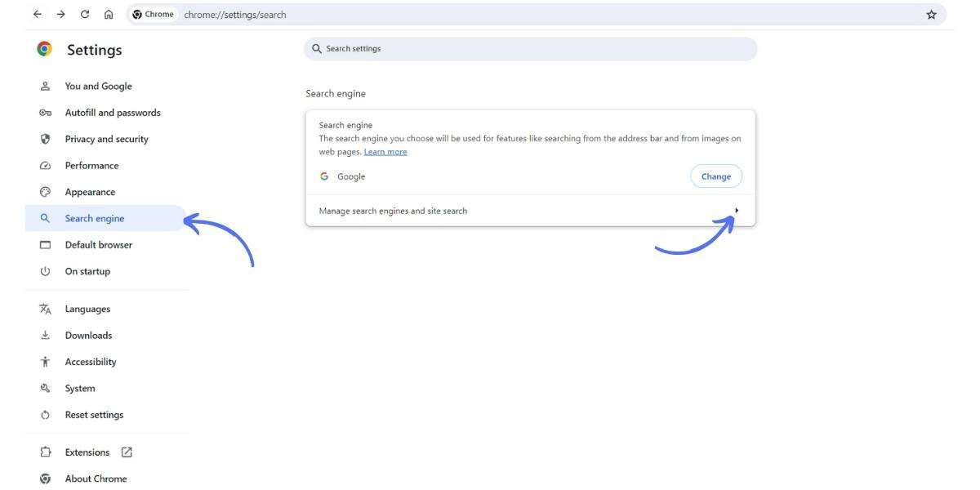Click the Languages translate icon
The image size is (980, 490).
click(46, 309)
